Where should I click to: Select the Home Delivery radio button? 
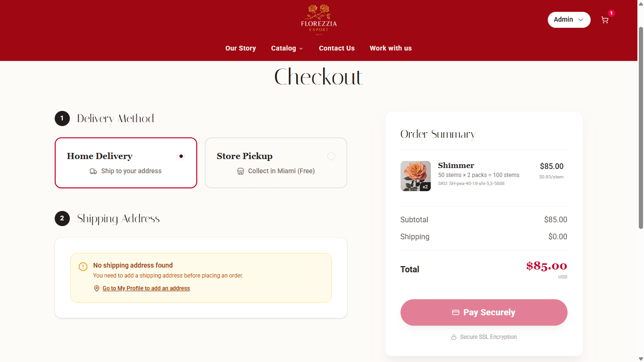point(181,156)
